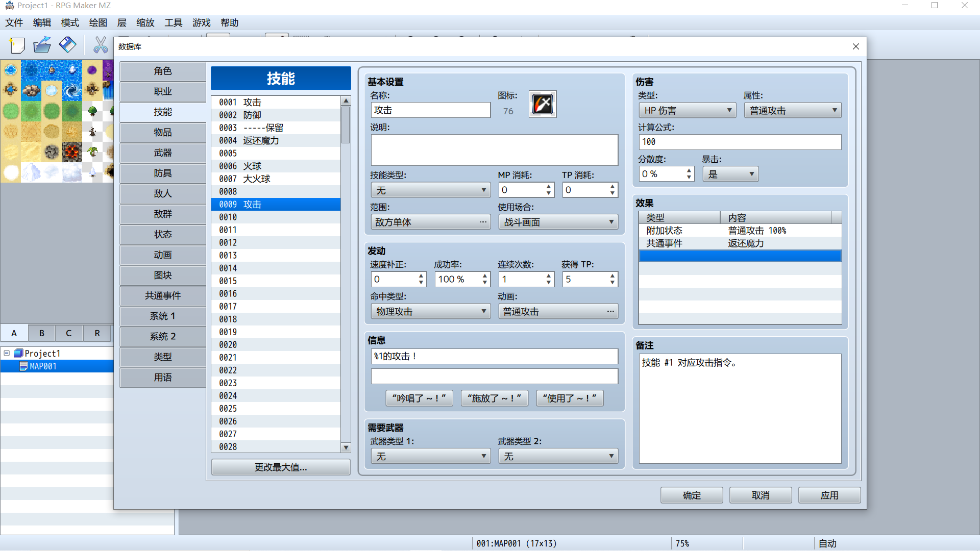Click the 确定 button
980x551 pixels.
point(692,495)
